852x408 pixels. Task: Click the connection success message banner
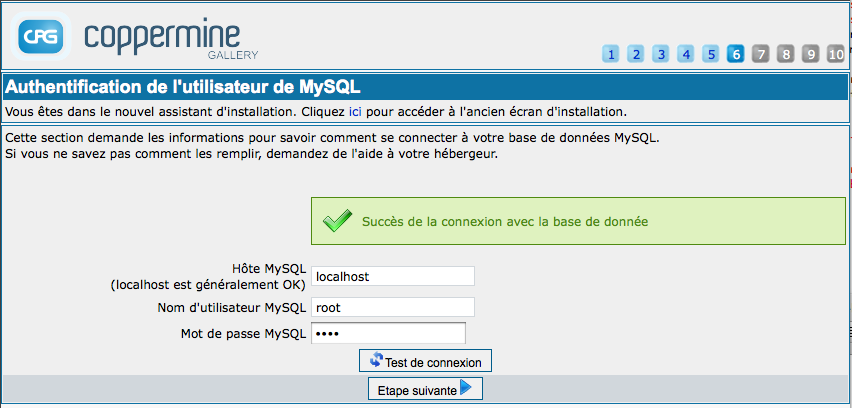pyautogui.click(x=580, y=220)
